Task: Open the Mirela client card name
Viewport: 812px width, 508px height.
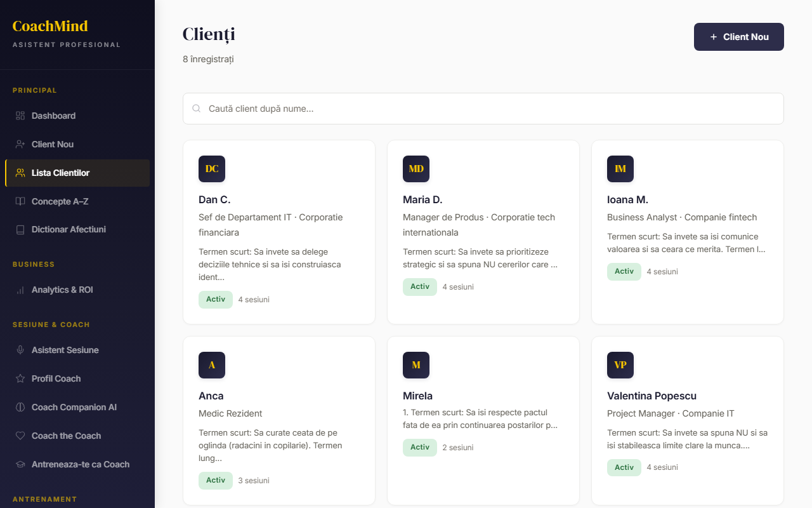Action: pos(417,396)
